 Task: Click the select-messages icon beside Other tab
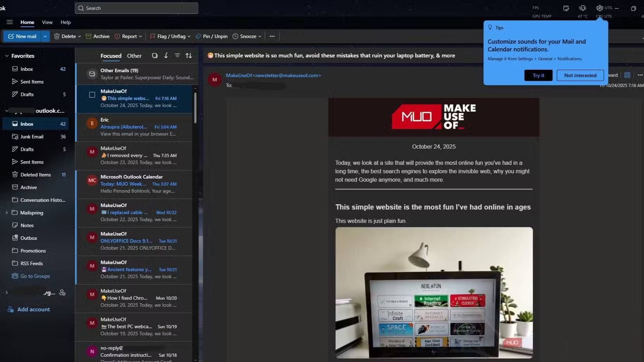tap(155, 56)
